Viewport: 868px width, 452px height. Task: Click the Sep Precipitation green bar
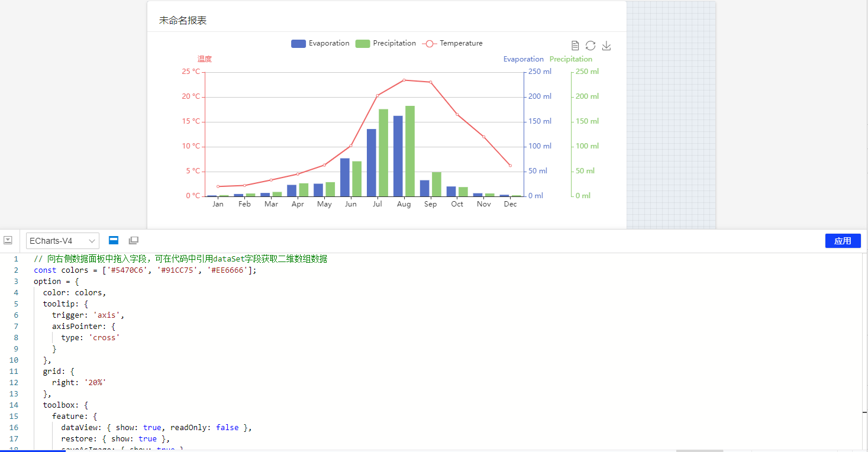(x=437, y=184)
